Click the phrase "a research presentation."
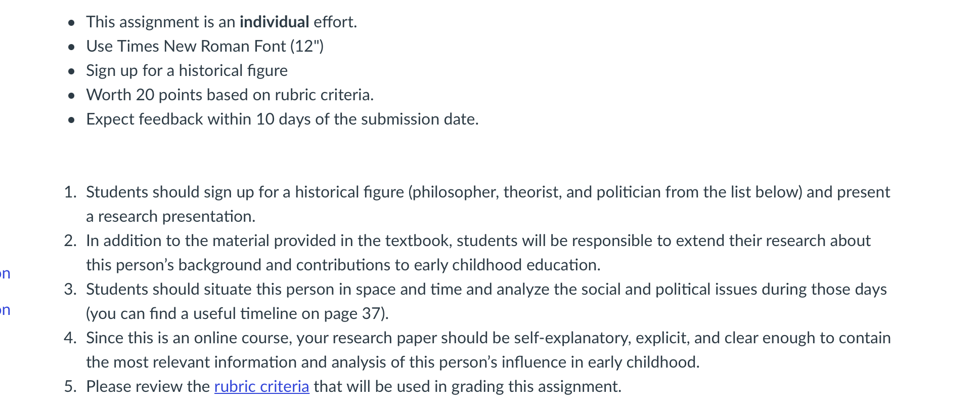980x402 pixels. pos(171,216)
